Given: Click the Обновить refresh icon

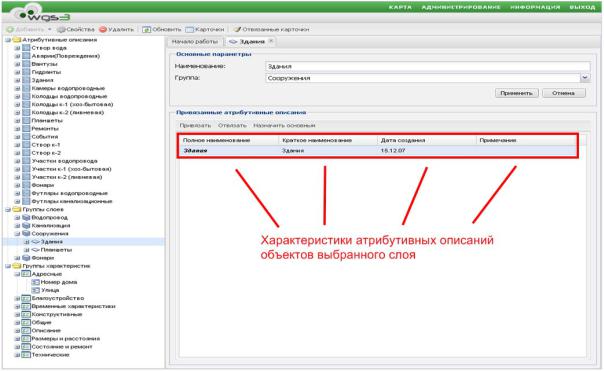Looking at the screenshot, I should [146, 29].
